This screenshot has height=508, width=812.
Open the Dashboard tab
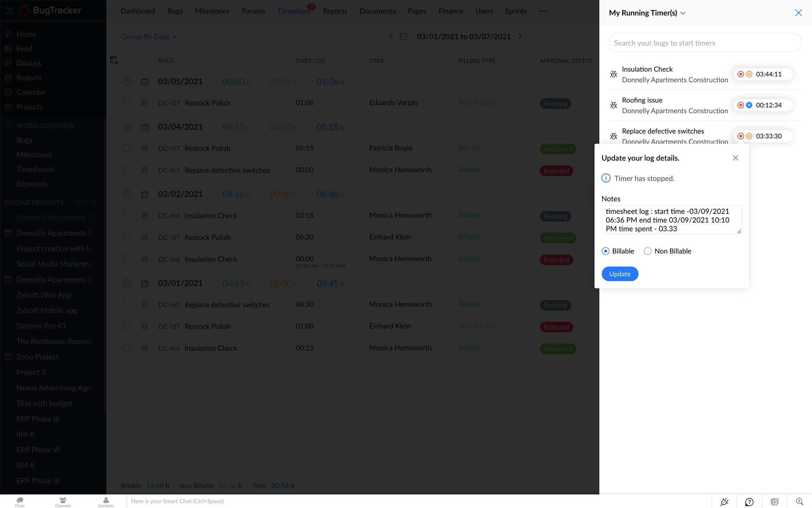[x=138, y=11]
